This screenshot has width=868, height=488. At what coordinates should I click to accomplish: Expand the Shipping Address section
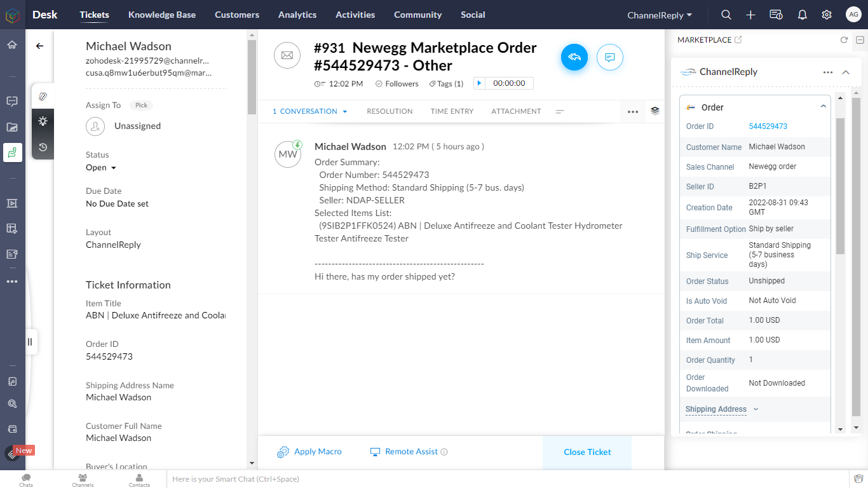[722, 409]
